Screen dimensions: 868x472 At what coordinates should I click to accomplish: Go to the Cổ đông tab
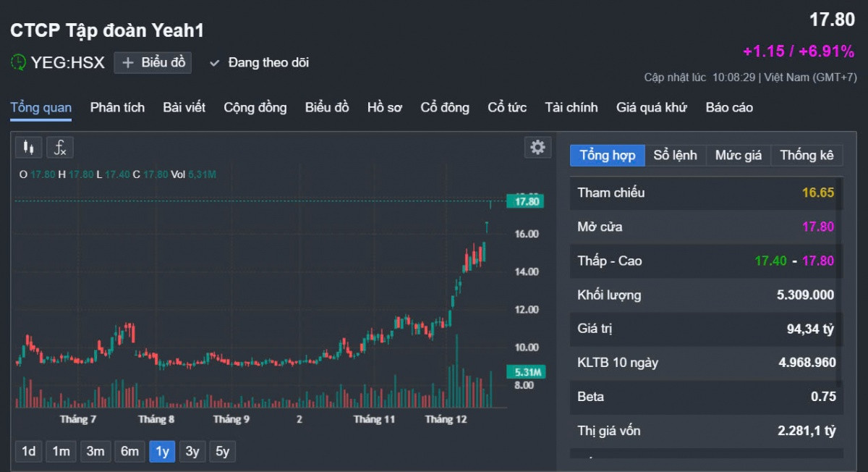tap(445, 108)
